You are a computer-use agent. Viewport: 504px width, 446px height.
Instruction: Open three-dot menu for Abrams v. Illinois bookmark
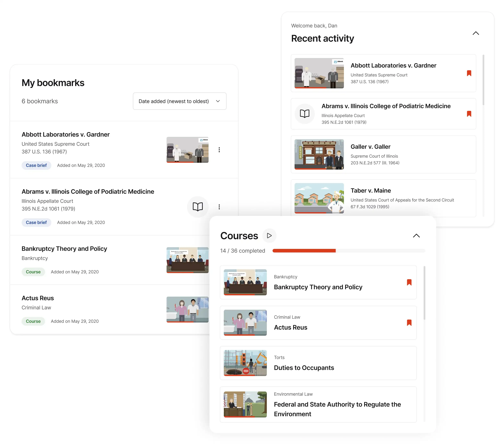point(219,207)
